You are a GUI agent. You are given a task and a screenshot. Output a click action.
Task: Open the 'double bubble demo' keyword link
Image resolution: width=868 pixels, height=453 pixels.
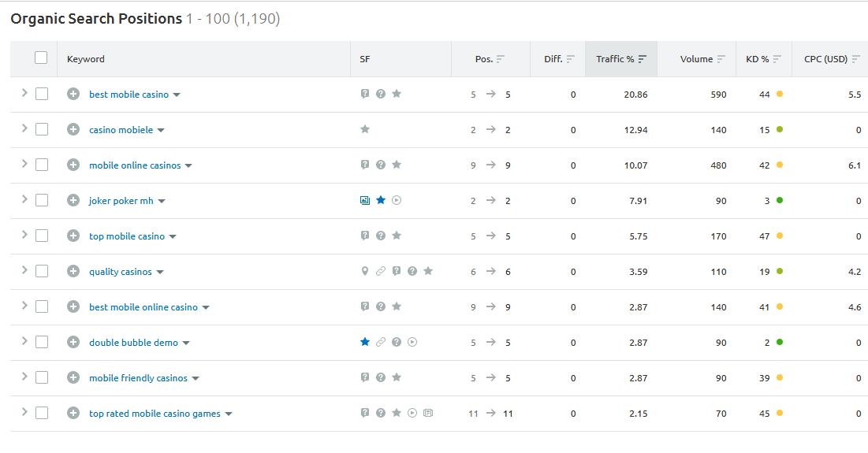[133, 343]
